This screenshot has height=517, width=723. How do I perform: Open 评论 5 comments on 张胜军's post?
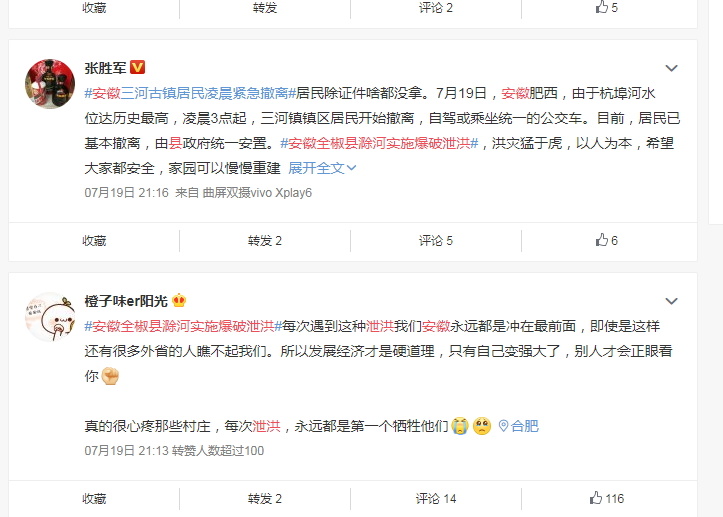coord(436,241)
